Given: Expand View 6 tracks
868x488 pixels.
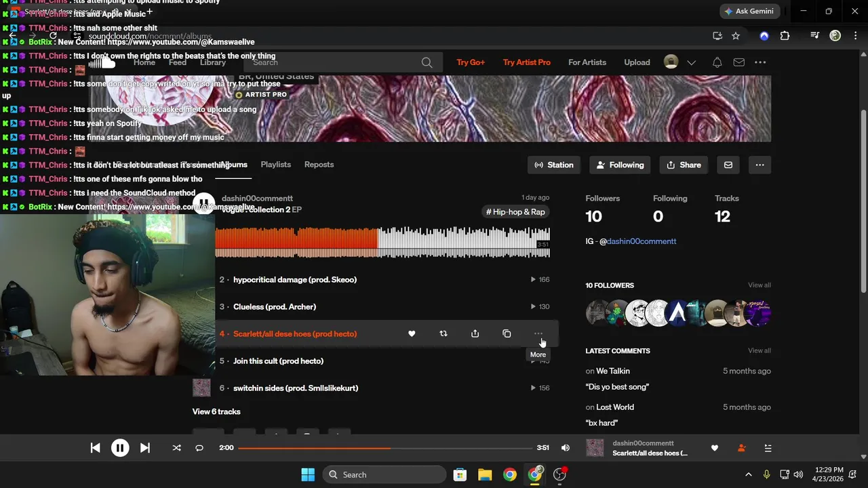Looking at the screenshot, I should [216, 411].
